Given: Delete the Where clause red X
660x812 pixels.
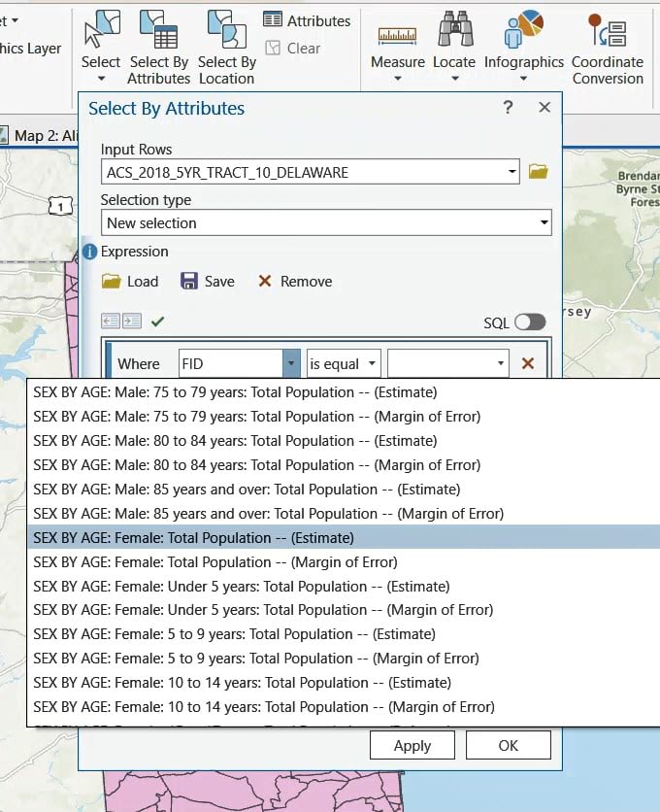Looking at the screenshot, I should tap(528, 363).
